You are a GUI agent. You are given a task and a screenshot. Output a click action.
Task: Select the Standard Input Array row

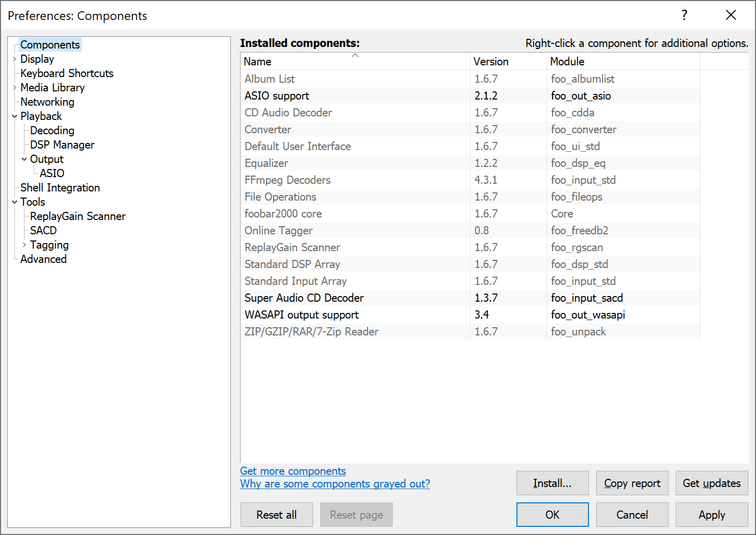[x=470, y=281]
